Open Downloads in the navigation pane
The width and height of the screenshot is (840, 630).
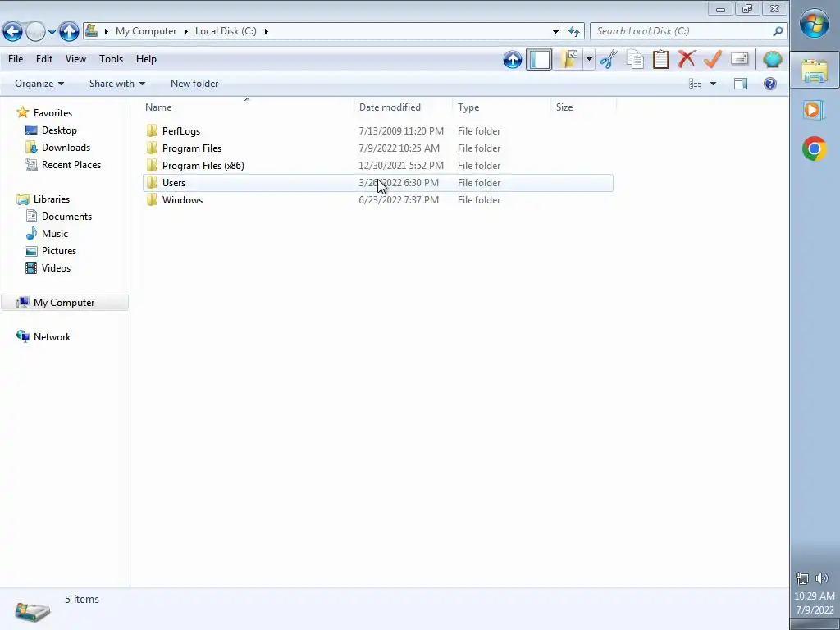(66, 148)
